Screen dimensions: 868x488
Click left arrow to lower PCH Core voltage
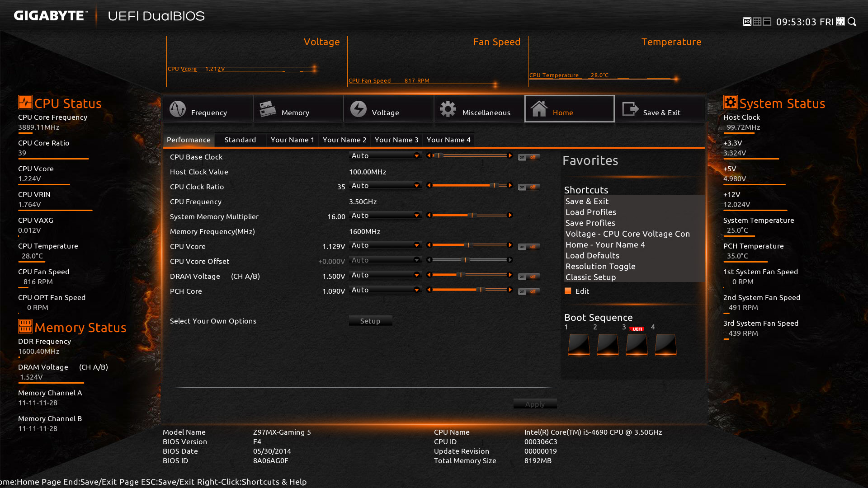(429, 290)
